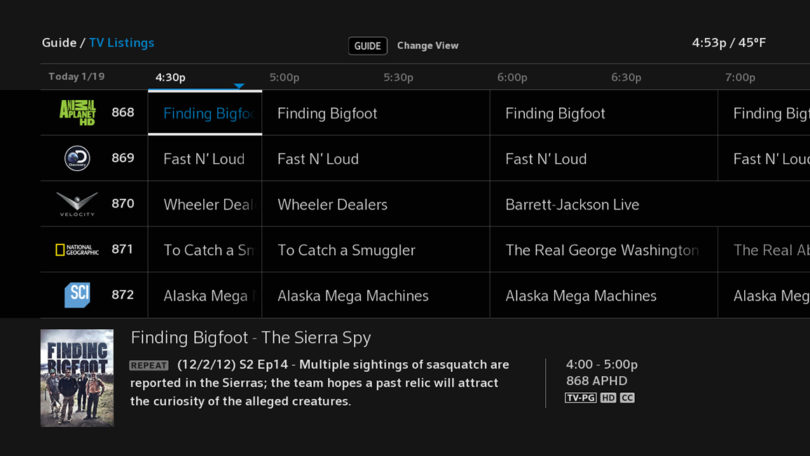Click the Change View label

point(428,45)
